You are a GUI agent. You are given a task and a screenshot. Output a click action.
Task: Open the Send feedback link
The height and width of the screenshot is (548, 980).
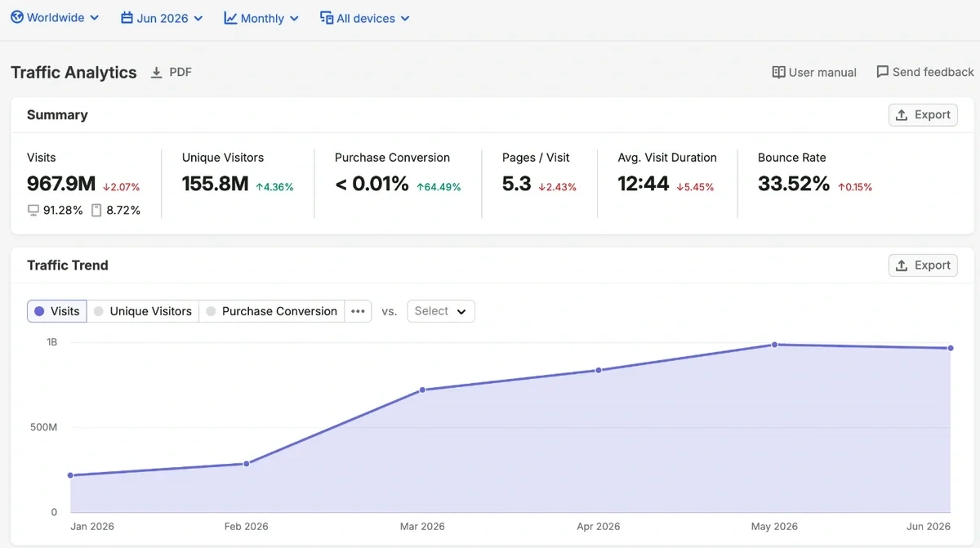925,72
